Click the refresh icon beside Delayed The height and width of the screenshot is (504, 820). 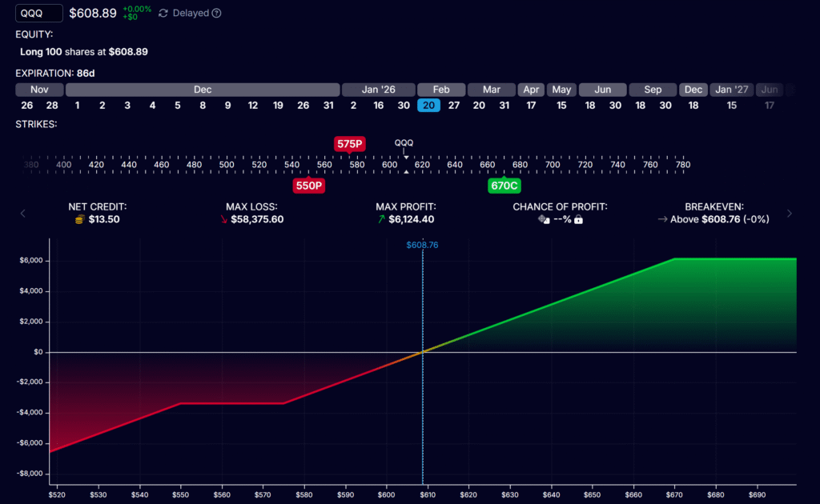[x=163, y=14]
